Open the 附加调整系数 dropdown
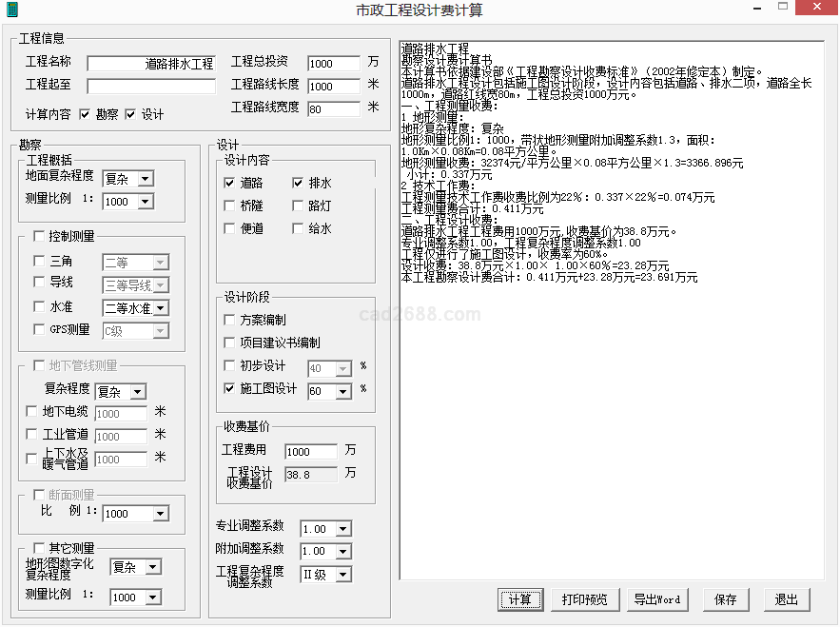 [x=342, y=552]
